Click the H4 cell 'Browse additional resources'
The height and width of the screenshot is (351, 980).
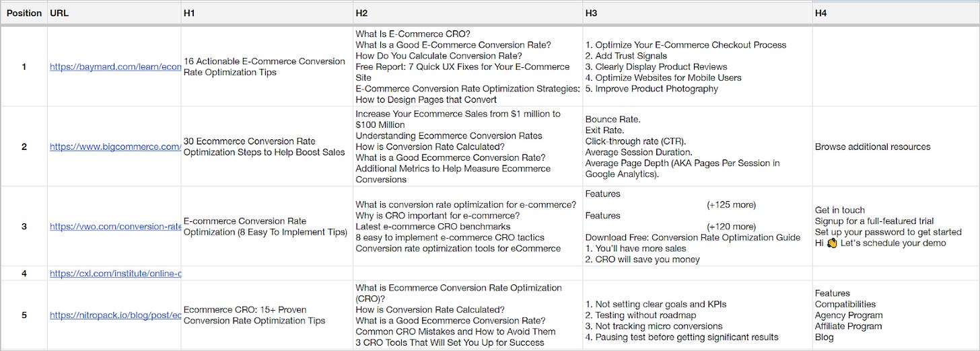[897, 147]
